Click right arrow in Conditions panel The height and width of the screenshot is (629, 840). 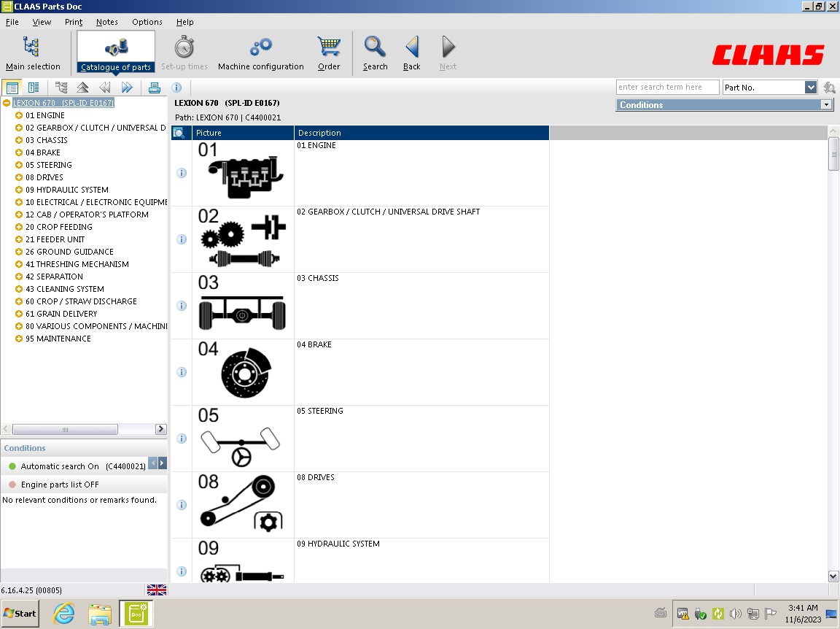(163, 463)
